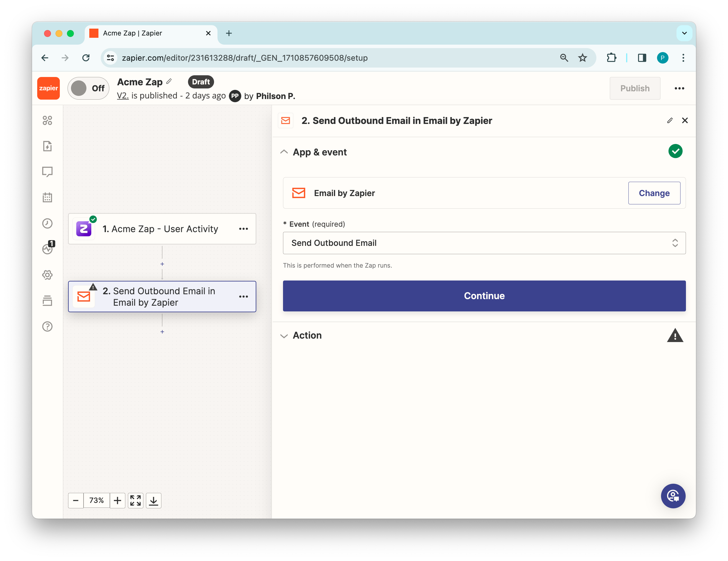Open the Zap history clock icon in sidebar
Screen dimensions: 728x561
(x=47, y=223)
